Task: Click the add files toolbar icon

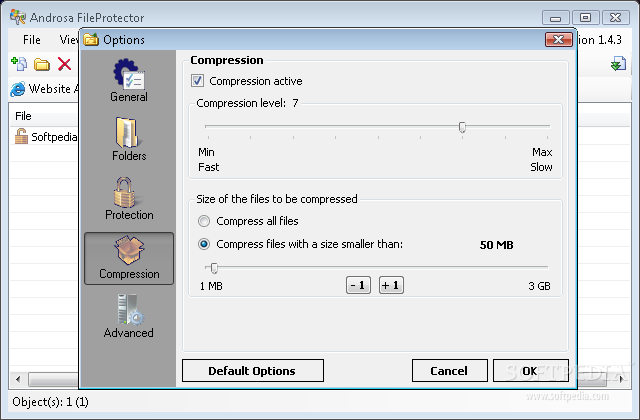Action: point(19,64)
